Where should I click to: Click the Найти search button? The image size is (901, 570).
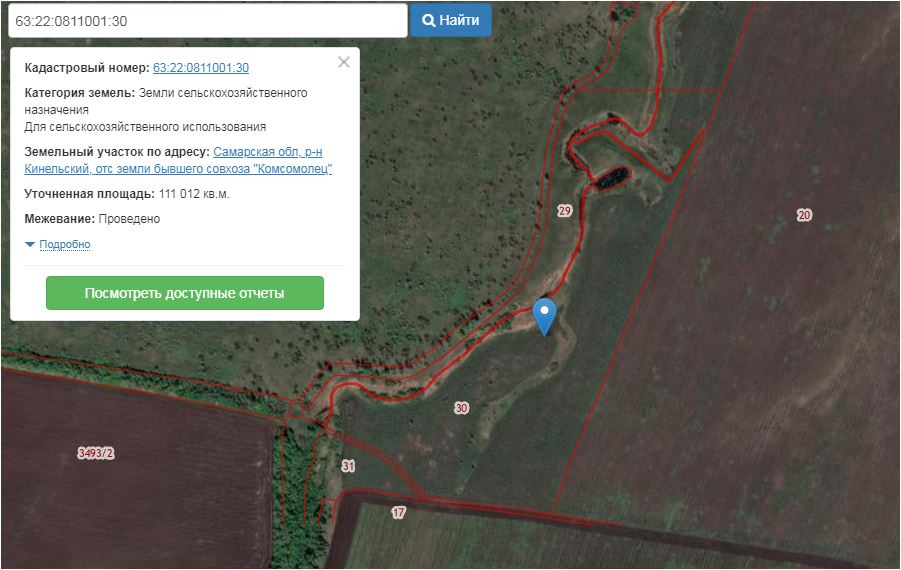(x=450, y=20)
